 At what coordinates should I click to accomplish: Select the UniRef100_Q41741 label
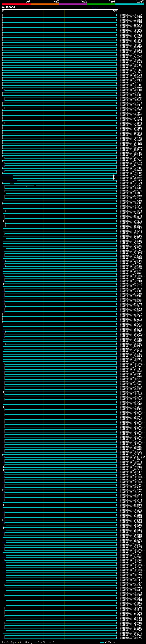(x=131, y=72)
